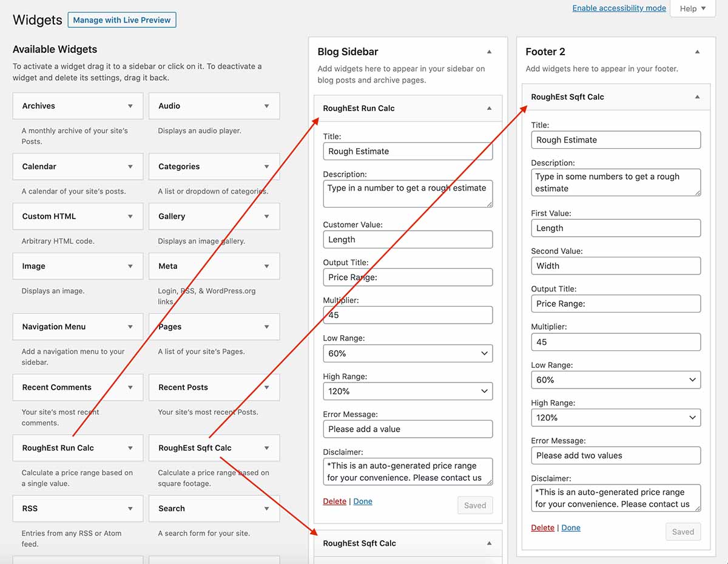Click Saved button in Blog Sidebar widget
This screenshot has width=728, height=564.
474,505
